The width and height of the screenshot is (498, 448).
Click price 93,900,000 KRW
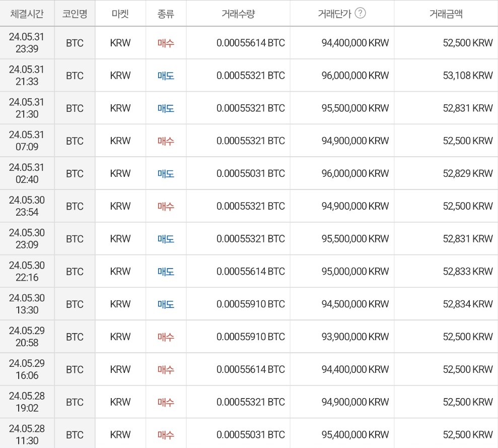[355, 337]
